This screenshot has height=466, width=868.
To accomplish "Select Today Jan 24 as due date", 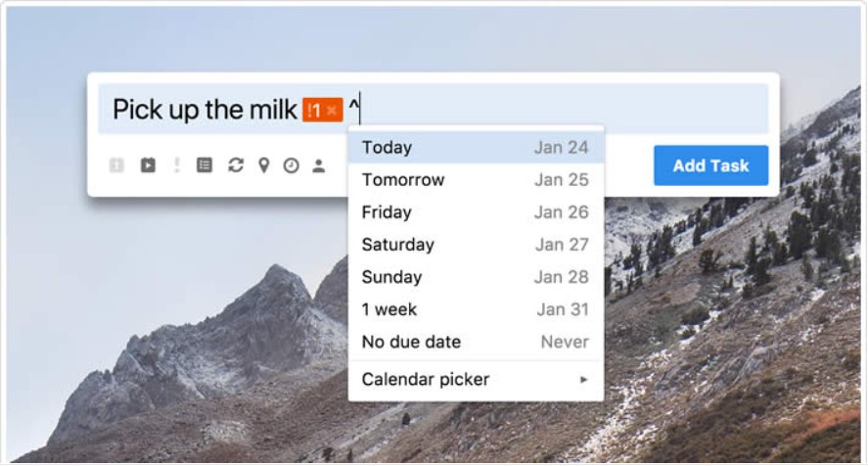I will point(476,148).
